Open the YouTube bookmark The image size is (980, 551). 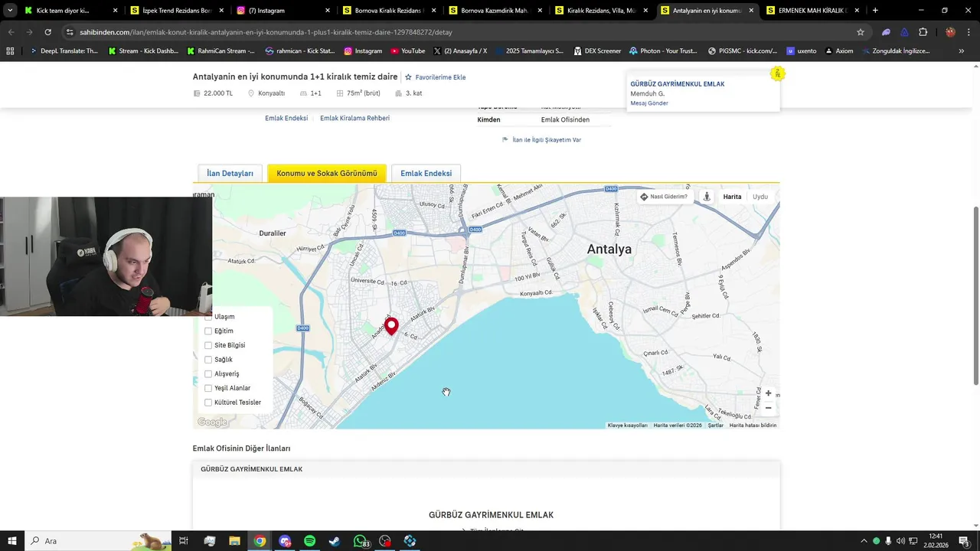[407, 51]
